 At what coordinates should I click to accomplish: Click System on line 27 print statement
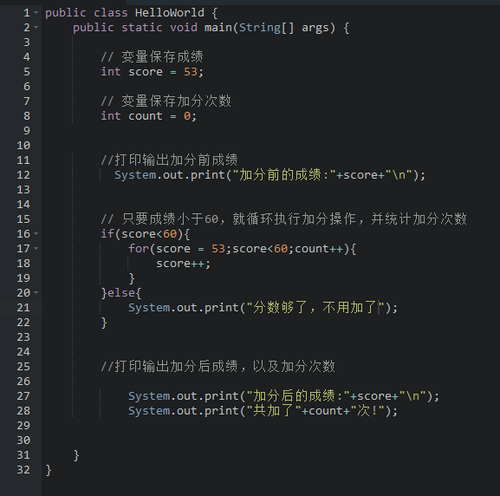click(x=149, y=396)
